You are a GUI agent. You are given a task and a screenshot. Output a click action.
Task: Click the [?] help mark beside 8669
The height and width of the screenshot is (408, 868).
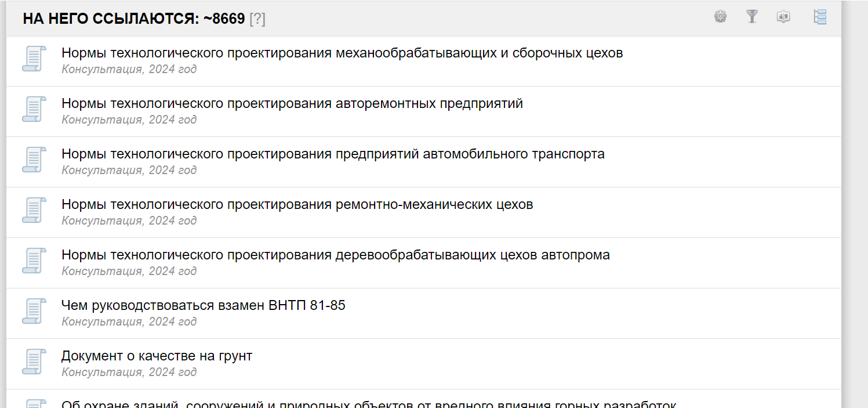click(257, 19)
